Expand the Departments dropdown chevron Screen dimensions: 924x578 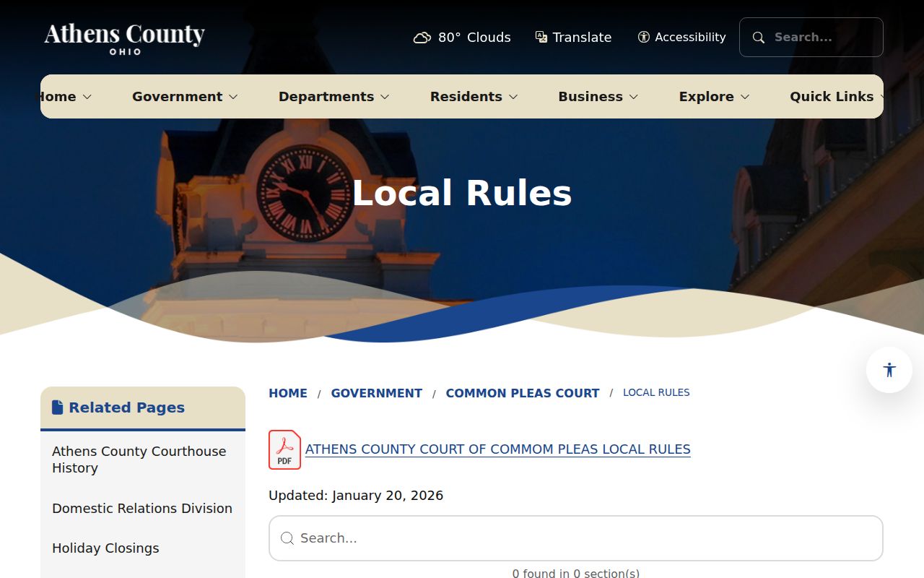[x=385, y=97]
